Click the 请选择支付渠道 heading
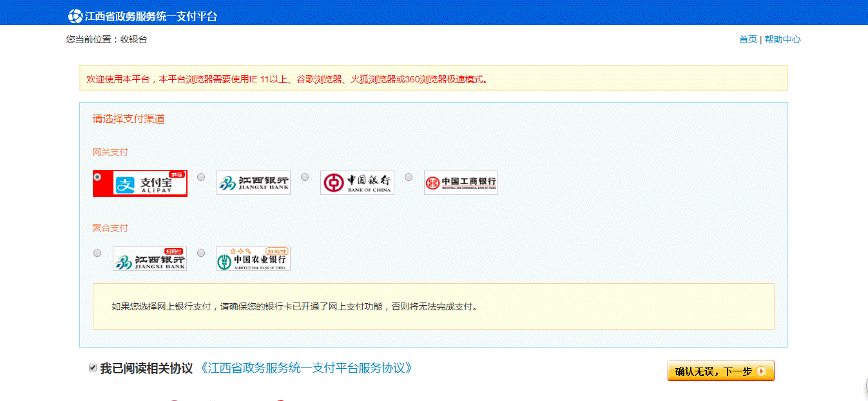 [x=129, y=119]
